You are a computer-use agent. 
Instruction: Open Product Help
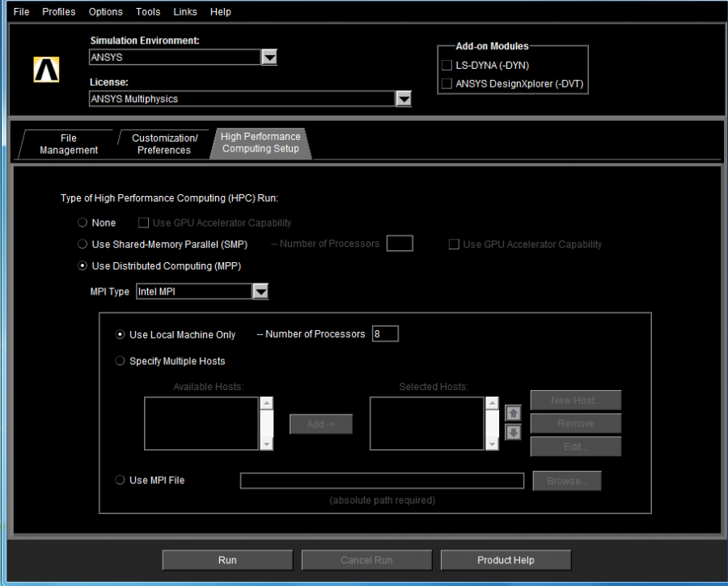506,560
